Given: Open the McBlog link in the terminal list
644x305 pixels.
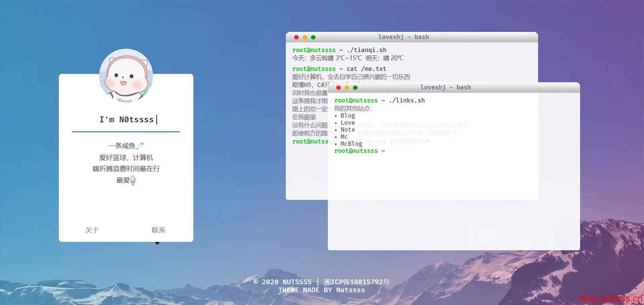Looking at the screenshot, I should pyautogui.click(x=351, y=144).
